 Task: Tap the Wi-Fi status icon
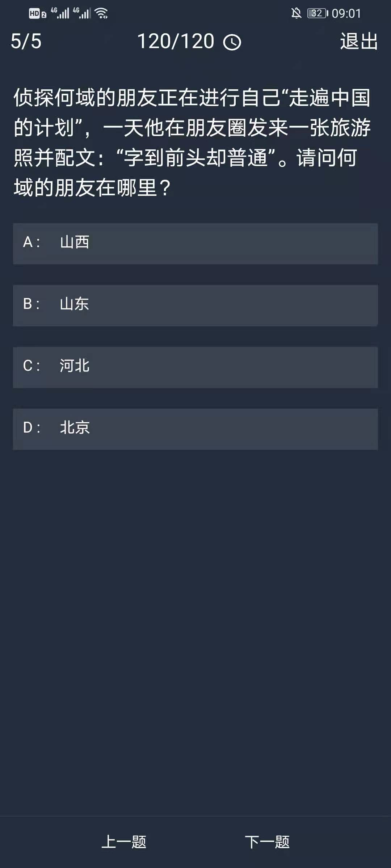click(x=101, y=13)
